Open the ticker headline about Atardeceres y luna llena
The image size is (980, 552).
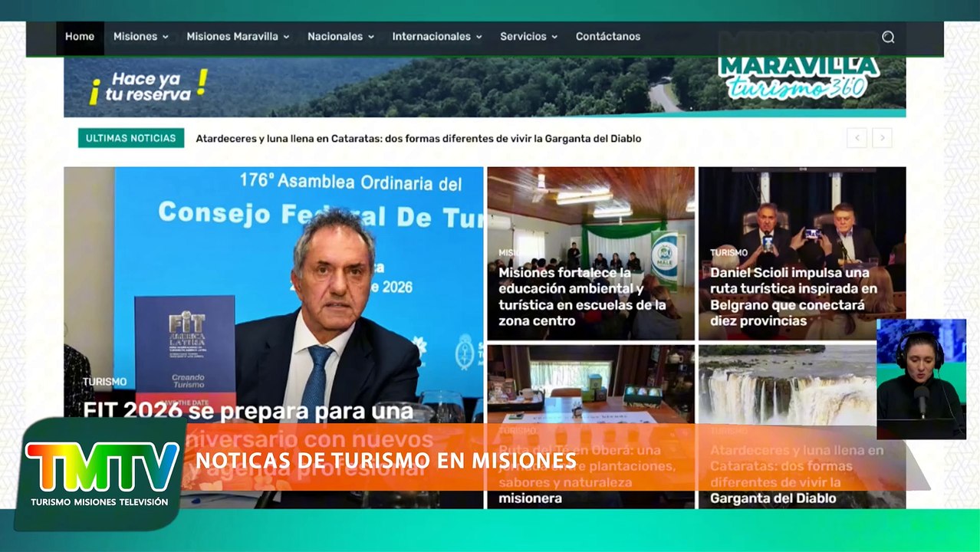[419, 139]
